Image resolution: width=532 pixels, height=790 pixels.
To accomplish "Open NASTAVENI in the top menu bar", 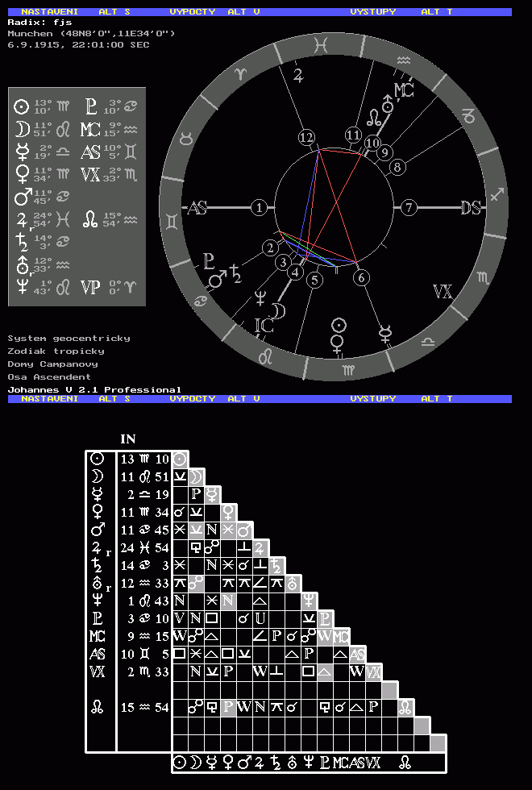I will point(48,12).
